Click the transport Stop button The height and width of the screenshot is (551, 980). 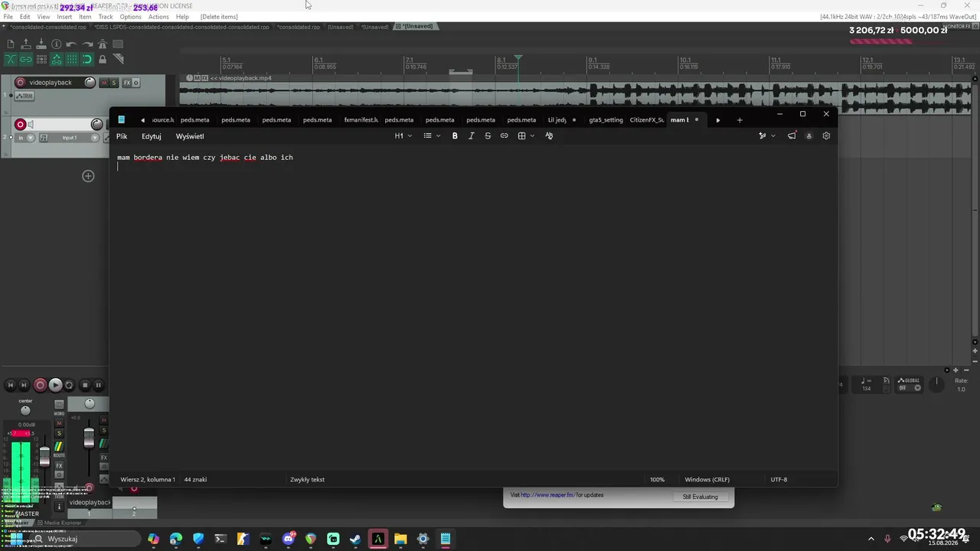pyautogui.click(x=85, y=385)
